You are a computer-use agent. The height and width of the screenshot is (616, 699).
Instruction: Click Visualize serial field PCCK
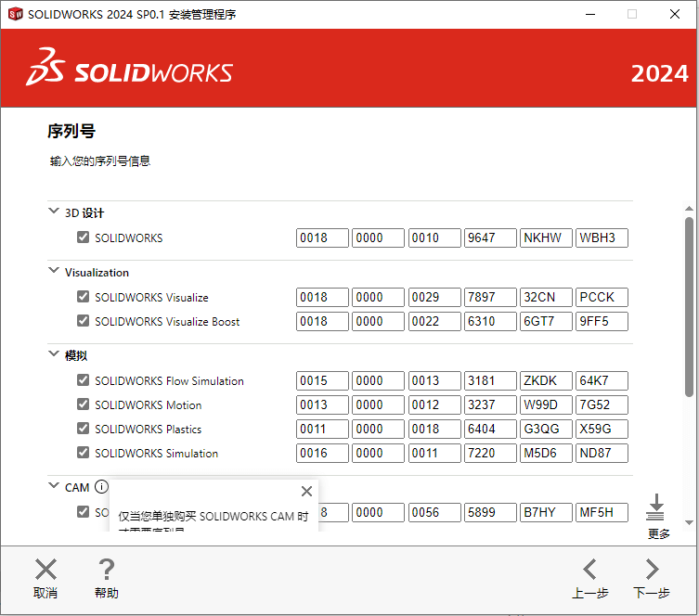coord(602,297)
